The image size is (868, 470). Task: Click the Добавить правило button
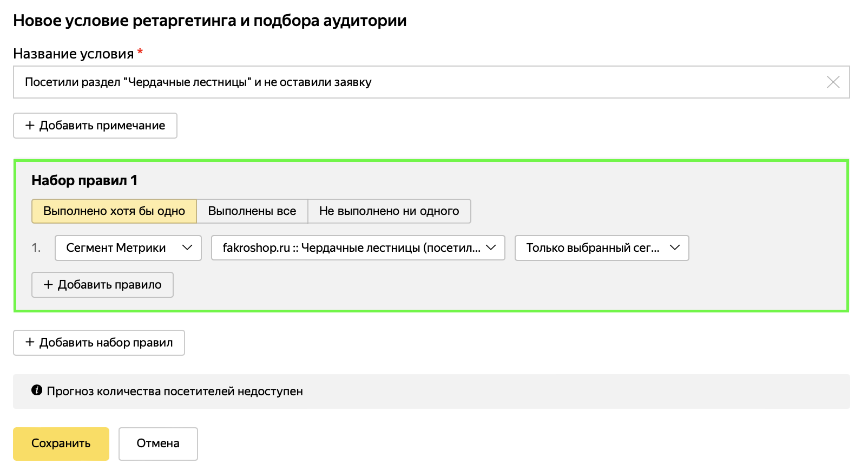pyautogui.click(x=102, y=285)
